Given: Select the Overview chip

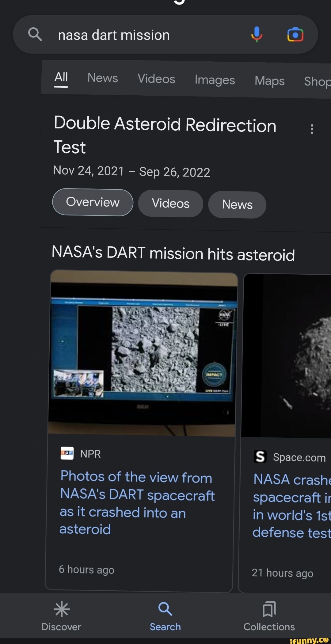Looking at the screenshot, I should 93,202.
